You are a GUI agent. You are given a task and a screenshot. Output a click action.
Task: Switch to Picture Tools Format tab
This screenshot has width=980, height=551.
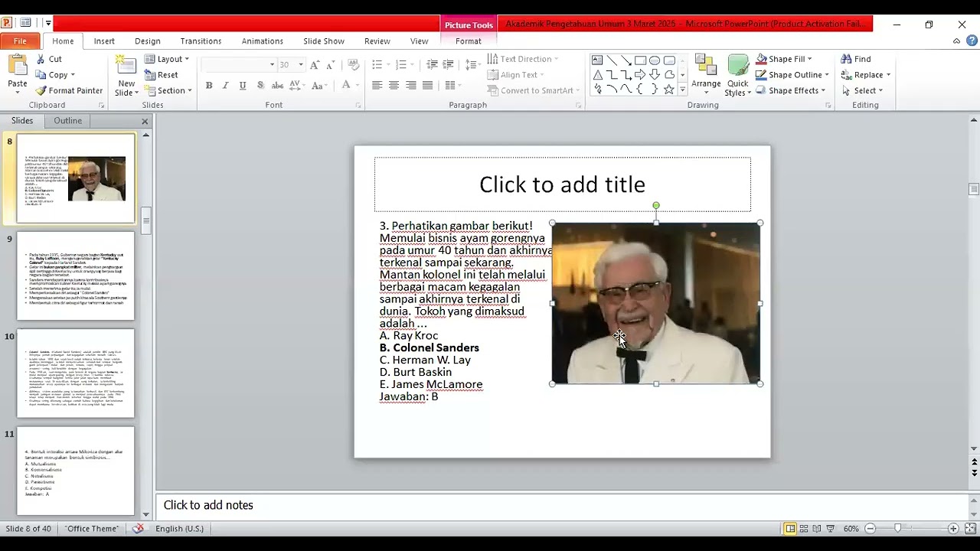469,41
